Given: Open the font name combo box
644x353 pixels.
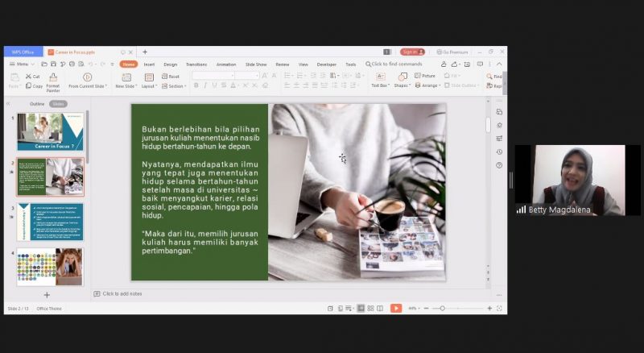Looking at the screenshot, I should 213,76.
